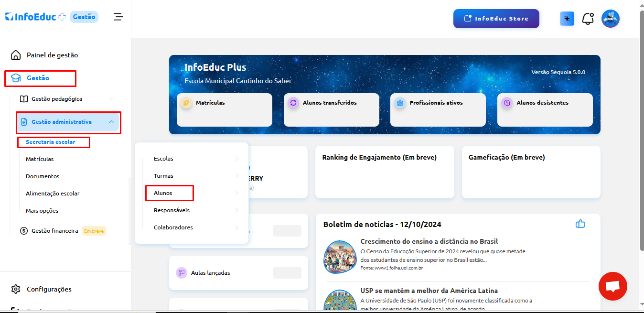Select Matrículas in sidebar submenu
The width and height of the screenshot is (644, 313).
coord(40,159)
